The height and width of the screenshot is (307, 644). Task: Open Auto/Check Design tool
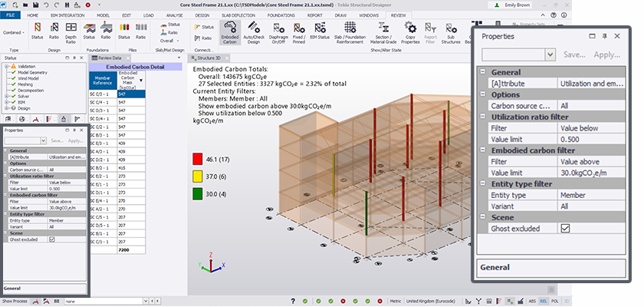[254, 32]
